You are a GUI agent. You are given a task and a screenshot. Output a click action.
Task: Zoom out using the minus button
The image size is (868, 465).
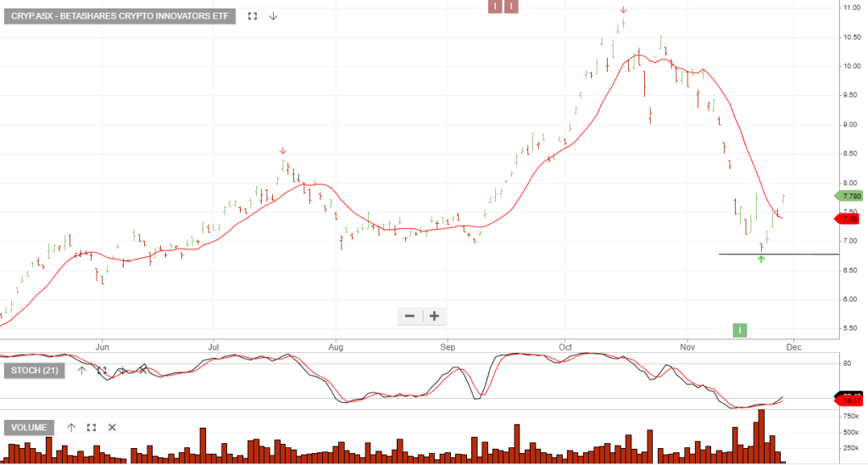click(410, 317)
